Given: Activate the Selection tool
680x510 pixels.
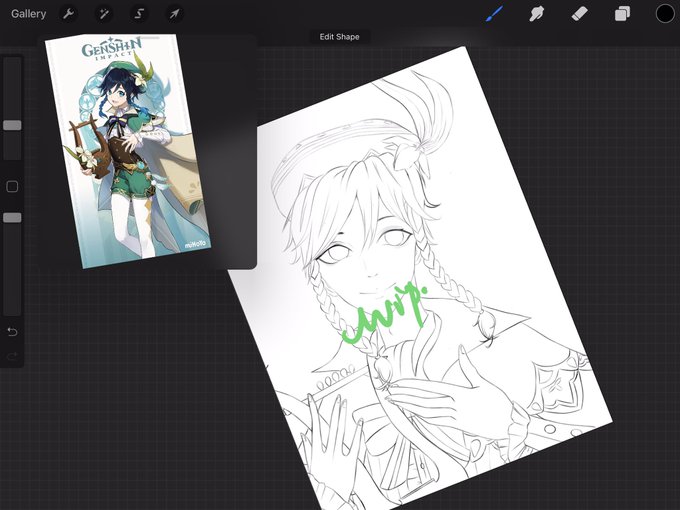Looking at the screenshot, I should coord(139,14).
